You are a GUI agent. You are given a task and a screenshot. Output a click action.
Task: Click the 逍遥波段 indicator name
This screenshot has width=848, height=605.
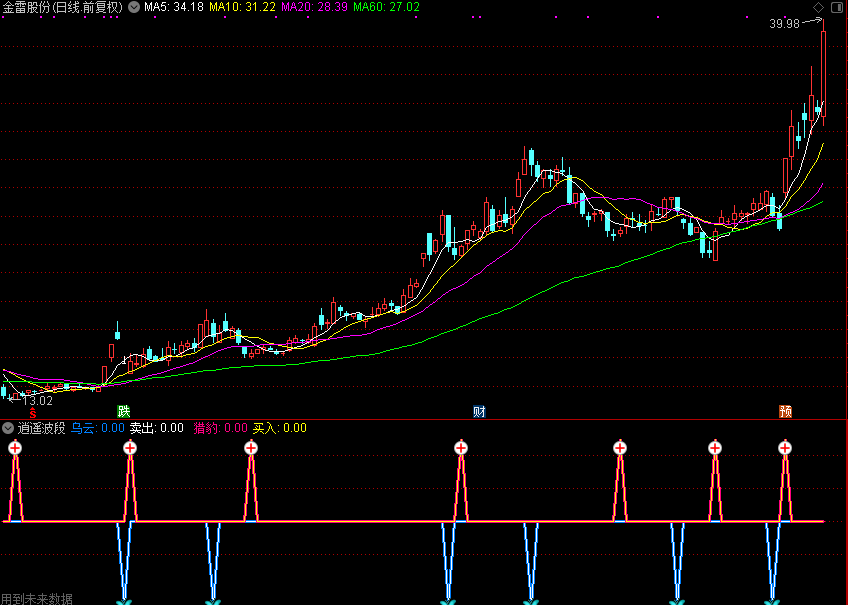point(41,428)
